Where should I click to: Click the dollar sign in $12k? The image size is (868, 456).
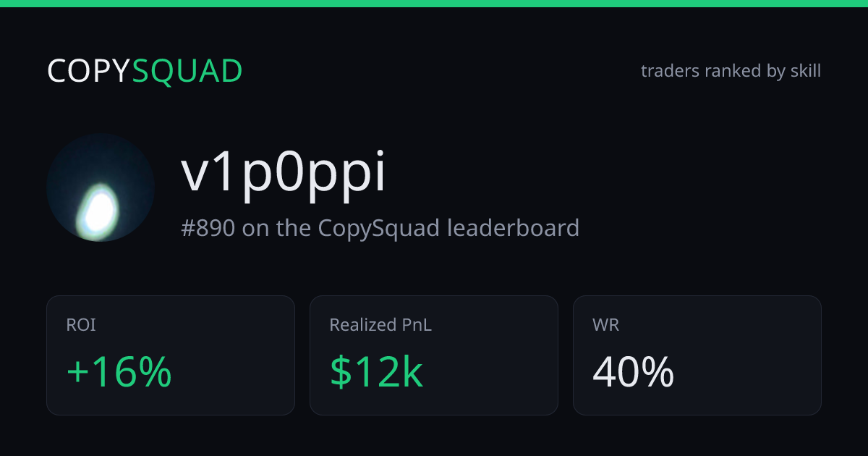[340, 372]
